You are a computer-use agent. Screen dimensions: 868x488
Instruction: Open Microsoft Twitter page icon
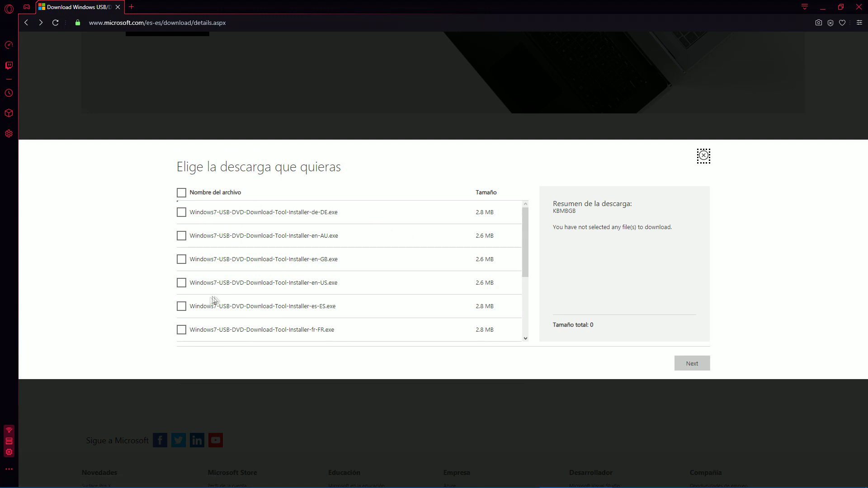pyautogui.click(x=179, y=440)
